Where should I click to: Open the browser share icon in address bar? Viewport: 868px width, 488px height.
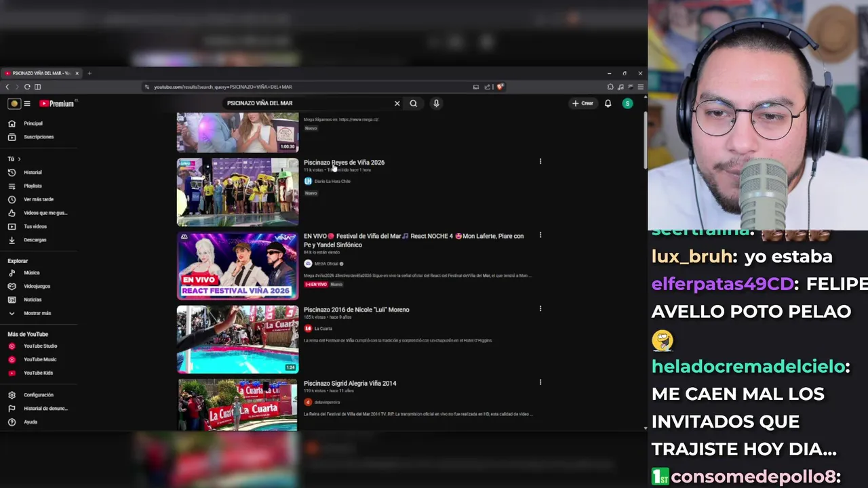point(487,87)
